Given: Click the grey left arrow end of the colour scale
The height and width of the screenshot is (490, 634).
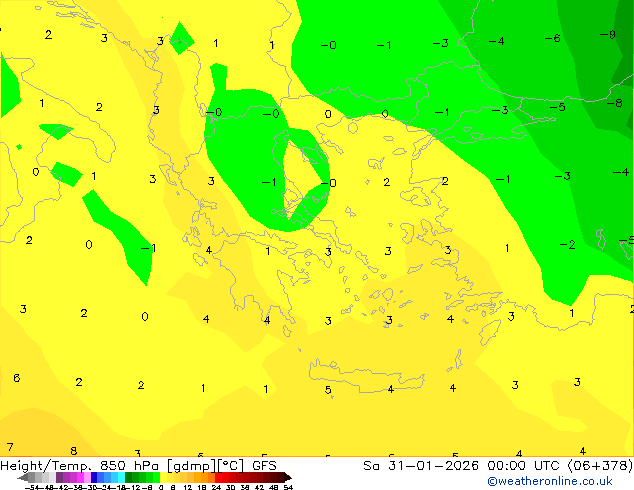Looking at the screenshot, I should point(23,477).
